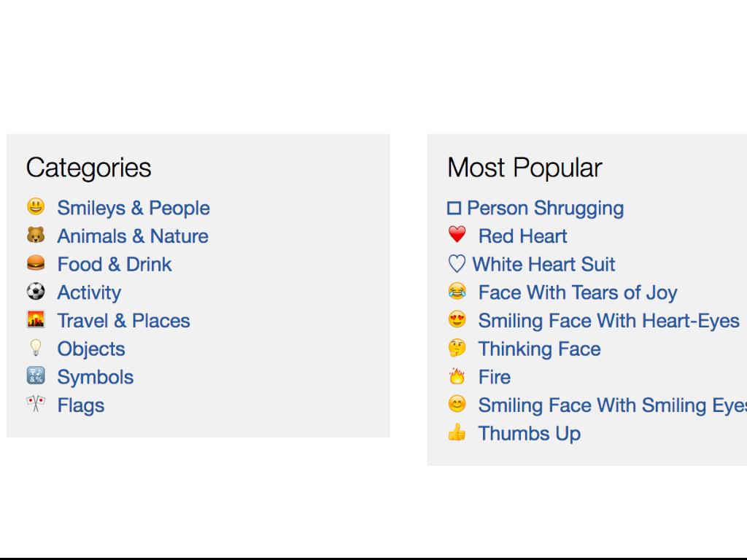Click the red heart emoji icon
This screenshot has height=560, width=747.
[457, 235]
